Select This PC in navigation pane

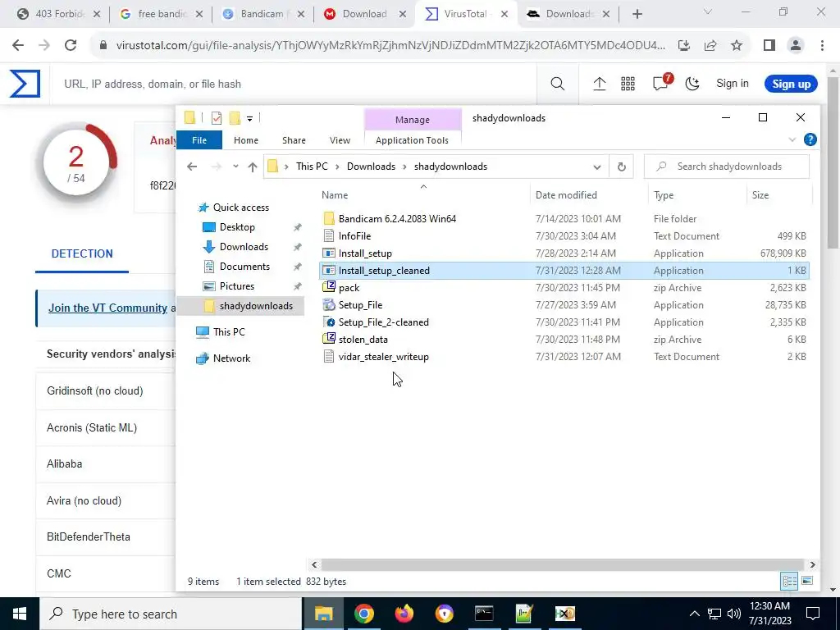(x=229, y=332)
